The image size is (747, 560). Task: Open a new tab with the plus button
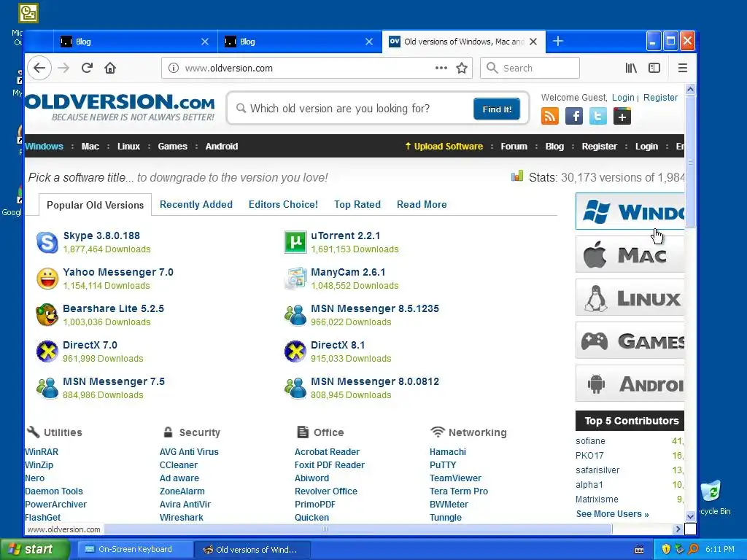pyautogui.click(x=558, y=42)
